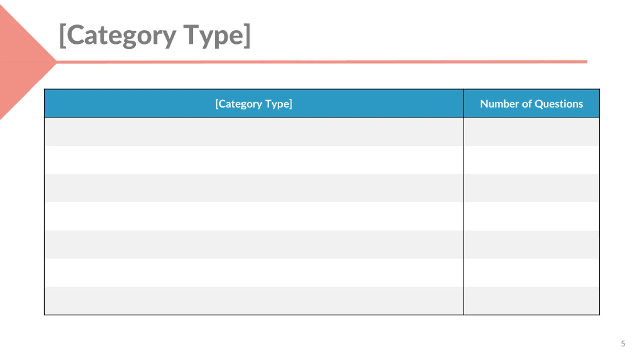Select the Number of Questions header cell

[x=532, y=103]
